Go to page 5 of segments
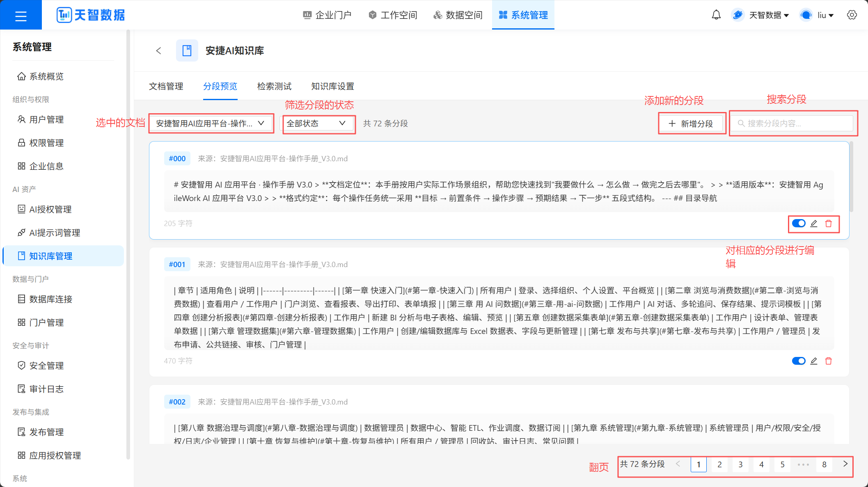The width and height of the screenshot is (868, 487). click(782, 465)
